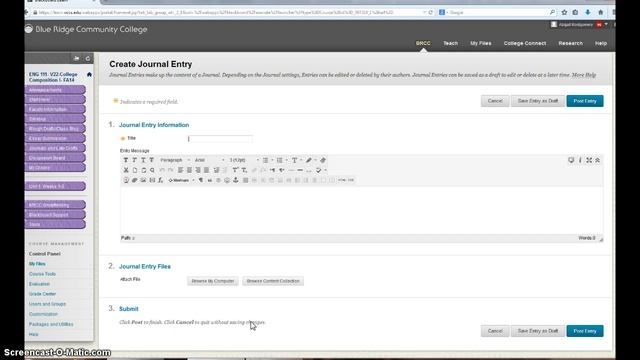Click the course home icon in sidebar
This screenshot has height=360, width=640.
coord(89,74)
